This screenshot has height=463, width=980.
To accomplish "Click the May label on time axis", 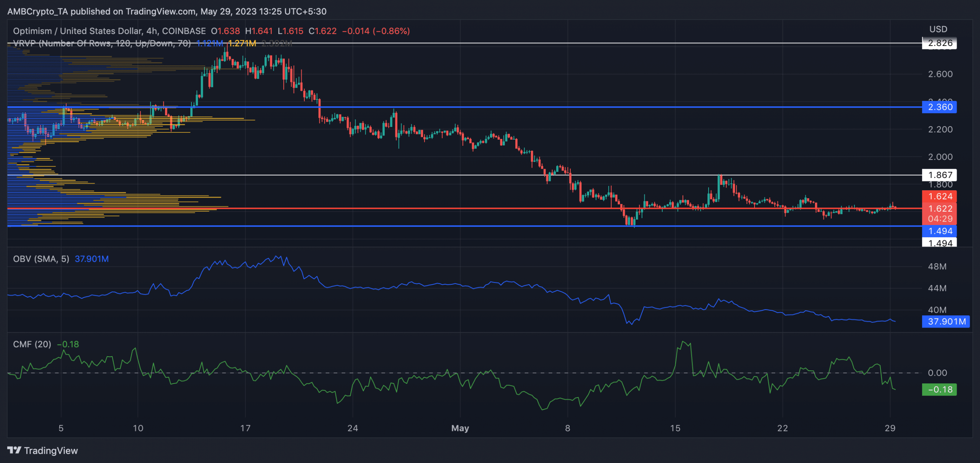I will coord(460,428).
